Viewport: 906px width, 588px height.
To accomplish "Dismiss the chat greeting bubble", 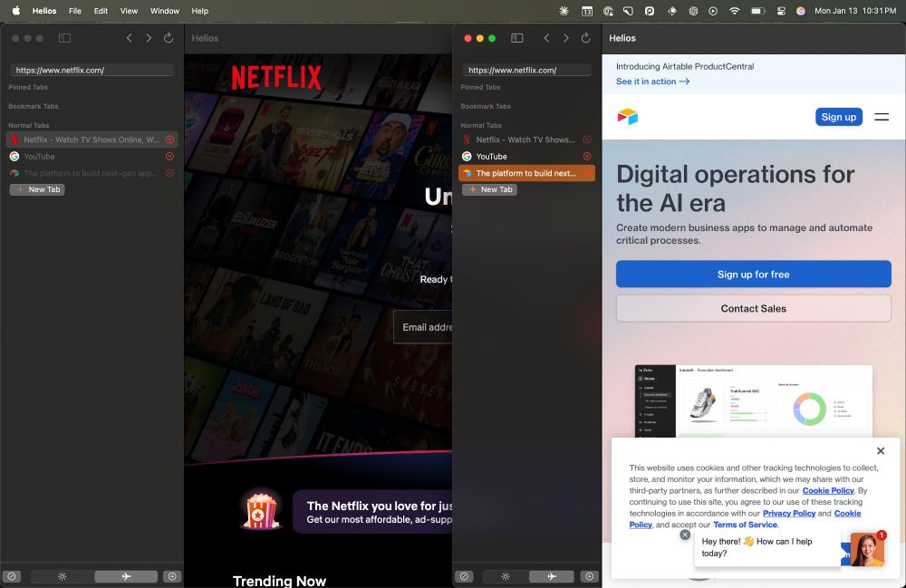I will (685, 535).
